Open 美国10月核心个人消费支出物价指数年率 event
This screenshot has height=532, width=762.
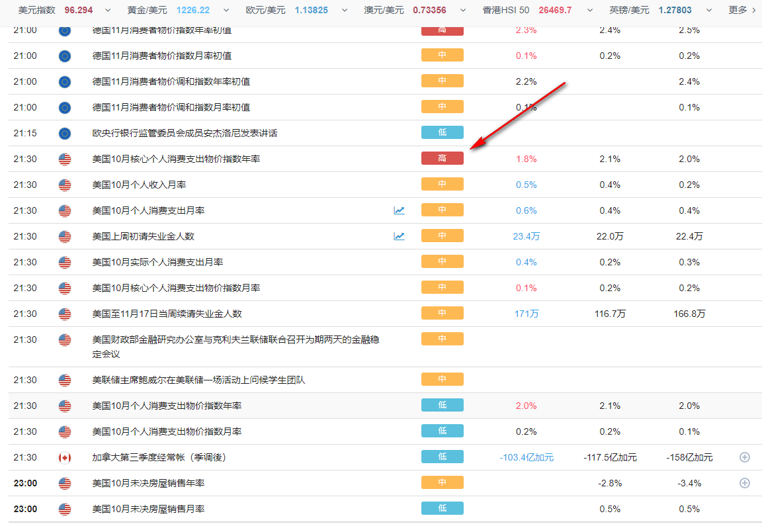(176, 159)
